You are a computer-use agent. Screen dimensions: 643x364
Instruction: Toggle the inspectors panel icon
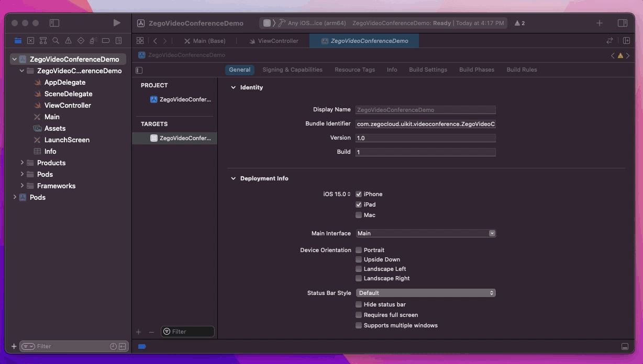(x=623, y=23)
